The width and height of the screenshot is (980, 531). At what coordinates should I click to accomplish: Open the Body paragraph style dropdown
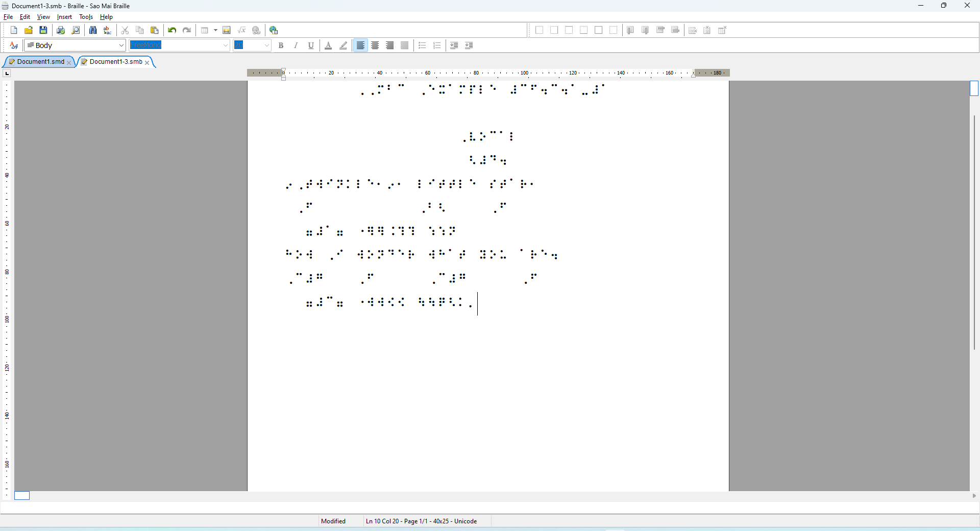click(121, 45)
